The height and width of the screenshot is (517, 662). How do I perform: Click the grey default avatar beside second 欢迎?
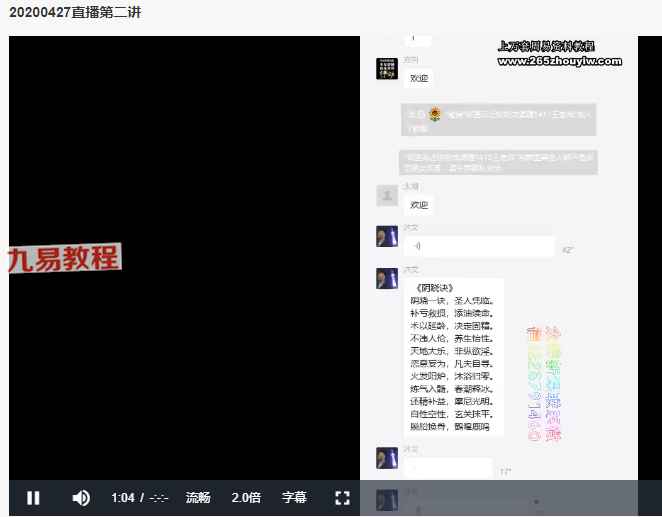386,195
